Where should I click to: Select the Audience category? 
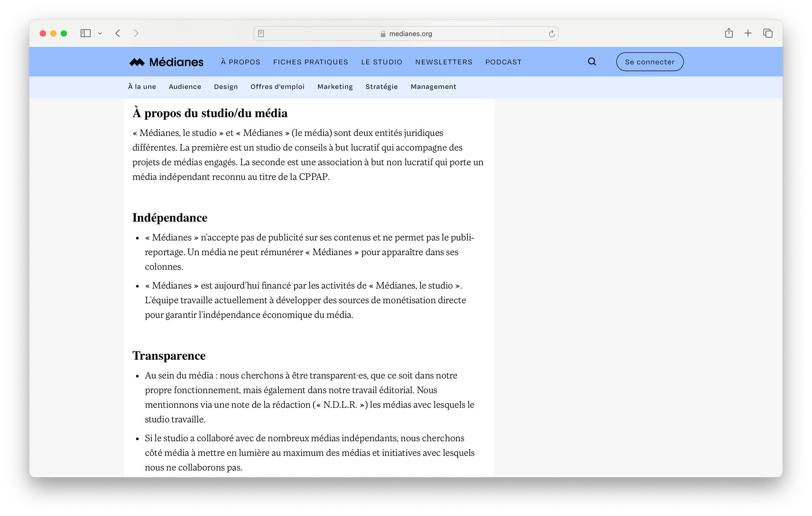185,87
